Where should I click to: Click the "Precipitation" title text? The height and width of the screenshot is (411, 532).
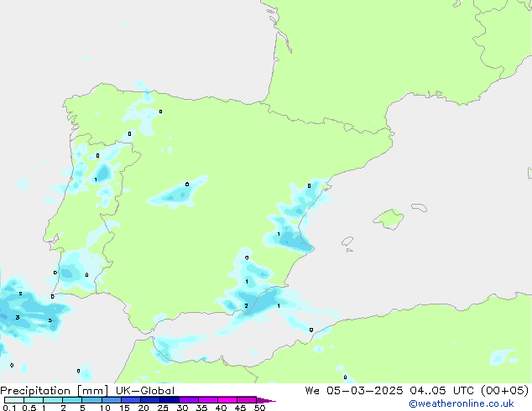tap(35, 391)
